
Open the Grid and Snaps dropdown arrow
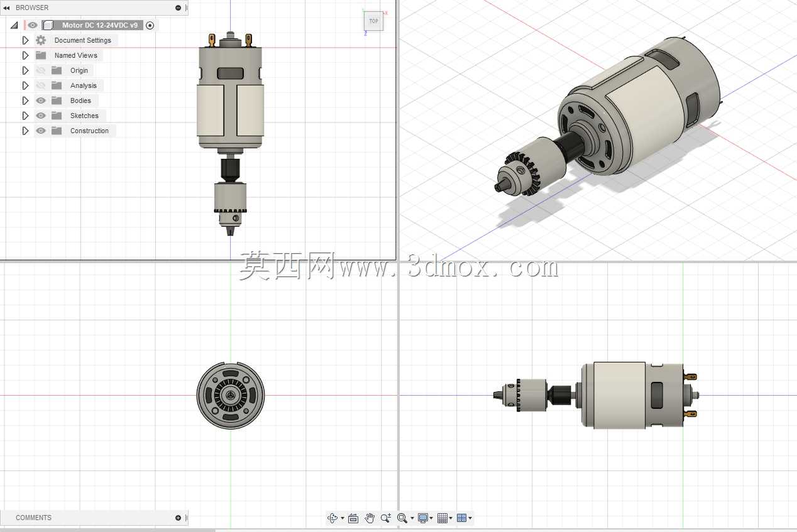coord(451,519)
